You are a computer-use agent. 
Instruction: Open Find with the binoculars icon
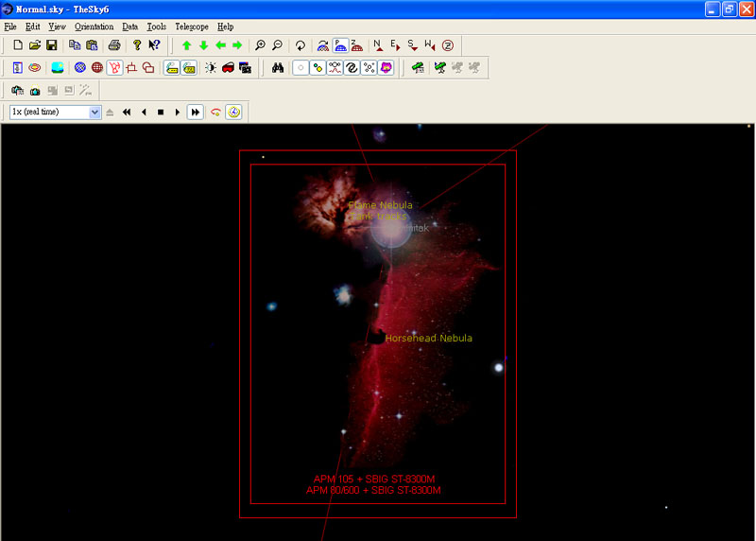278,68
